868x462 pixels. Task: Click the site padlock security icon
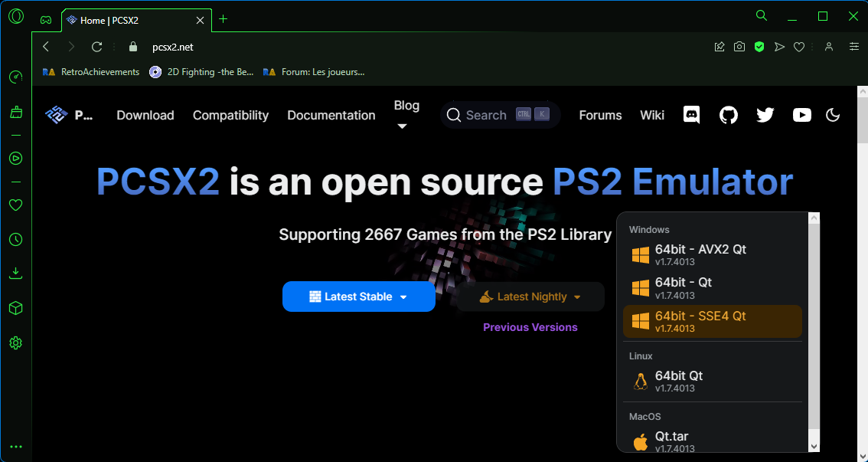[133, 47]
